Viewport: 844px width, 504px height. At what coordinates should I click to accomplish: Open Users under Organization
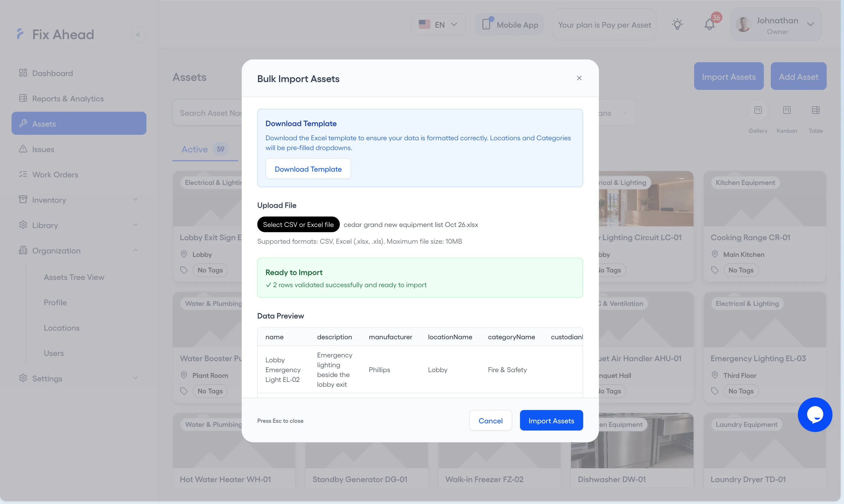[54, 353]
